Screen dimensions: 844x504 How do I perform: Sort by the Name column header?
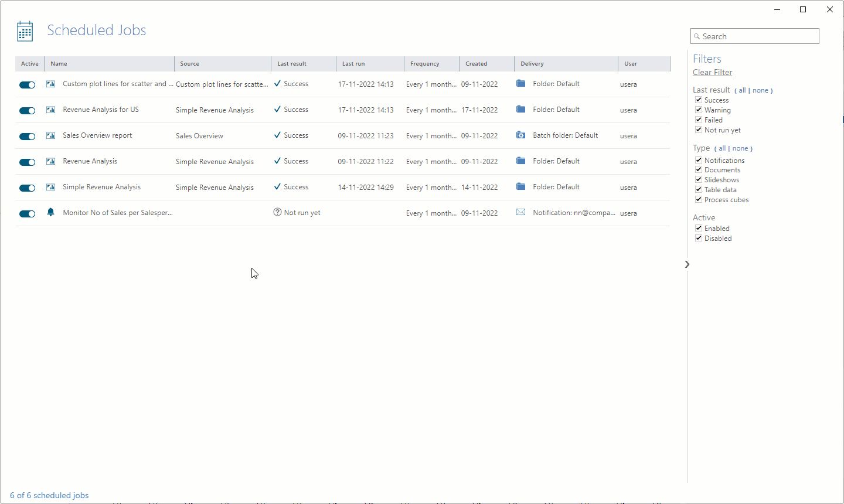point(110,64)
